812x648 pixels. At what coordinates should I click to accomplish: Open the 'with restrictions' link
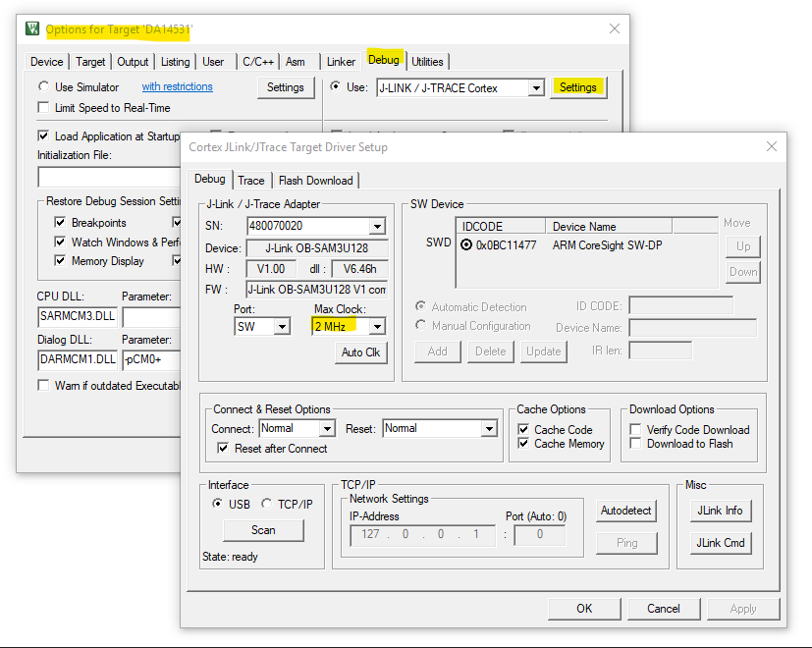pyautogui.click(x=177, y=86)
